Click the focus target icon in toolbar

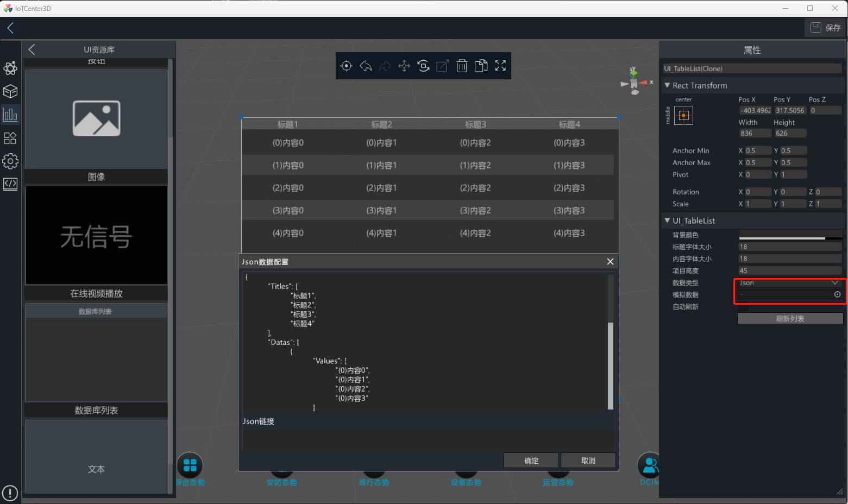pos(346,66)
